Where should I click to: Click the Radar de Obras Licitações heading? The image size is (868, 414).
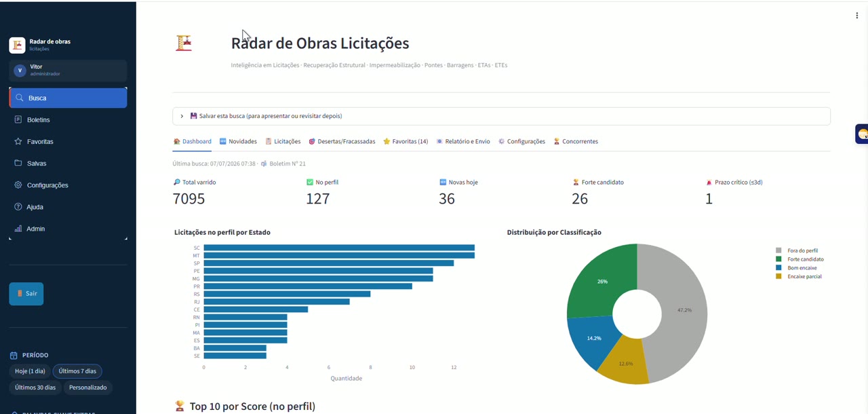(320, 43)
